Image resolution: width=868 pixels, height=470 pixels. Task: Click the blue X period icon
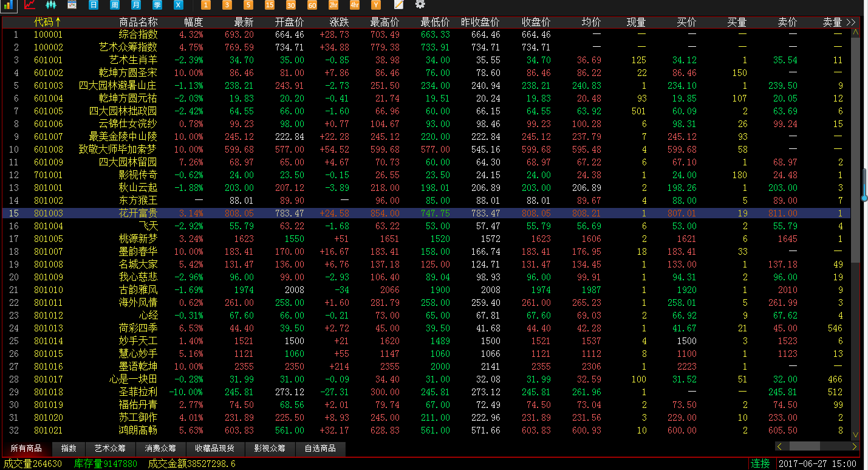point(178,5)
